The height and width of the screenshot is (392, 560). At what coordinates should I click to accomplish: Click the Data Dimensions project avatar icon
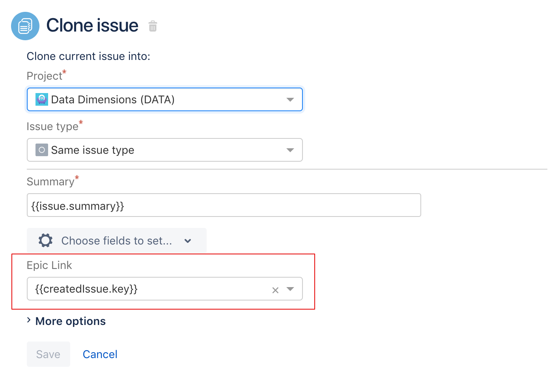point(41,99)
